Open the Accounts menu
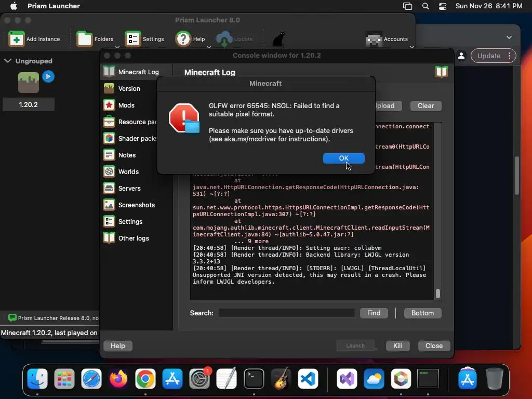 [x=387, y=38]
